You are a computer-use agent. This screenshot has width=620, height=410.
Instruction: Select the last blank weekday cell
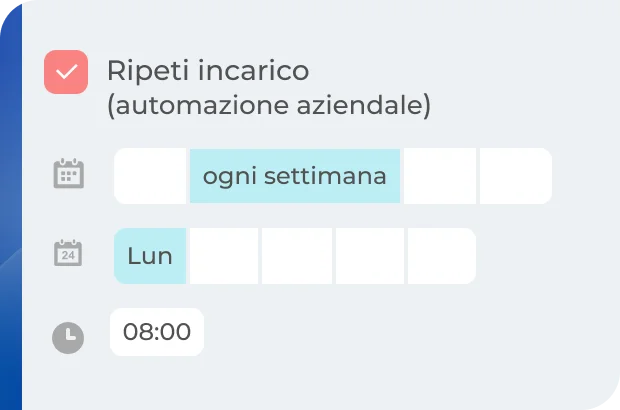(441, 256)
